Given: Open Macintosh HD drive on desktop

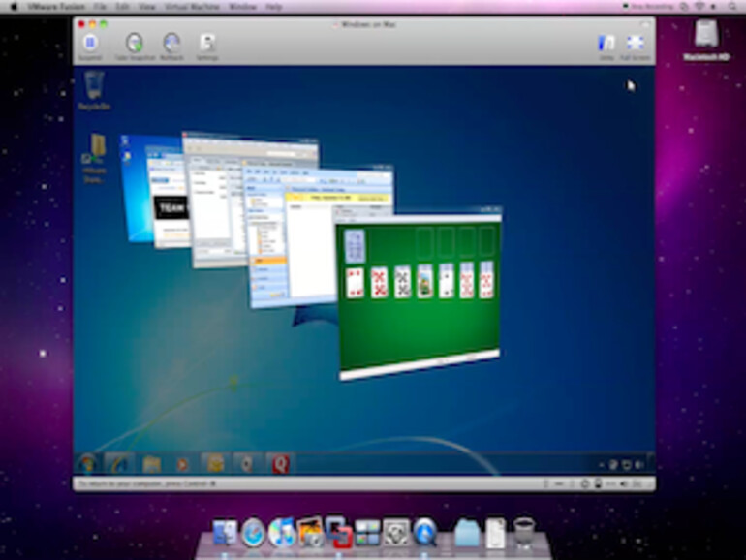Looking at the screenshot, I should click(x=706, y=37).
